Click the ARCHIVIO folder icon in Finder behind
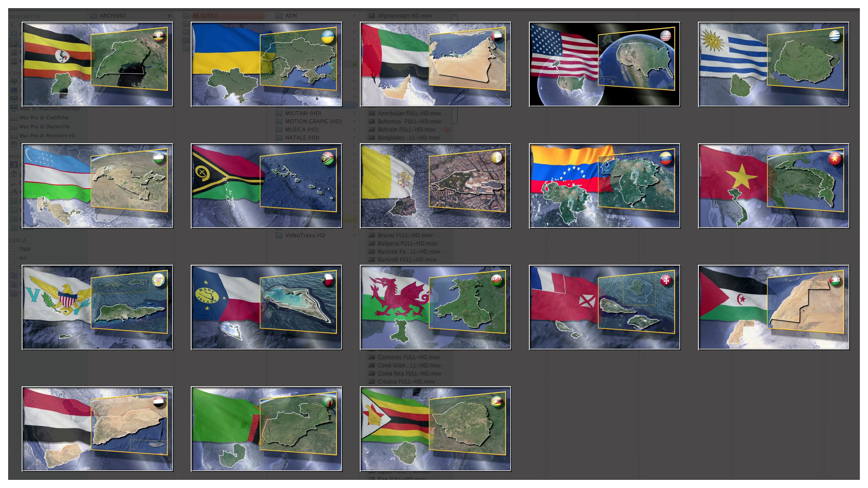The image size is (868, 488). click(x=94, y=16)
